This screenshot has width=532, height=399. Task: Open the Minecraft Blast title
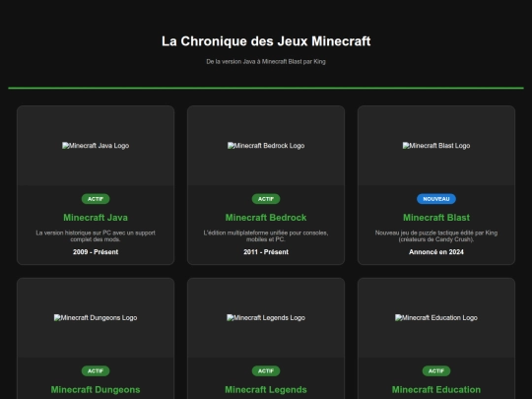coord(436,218)
